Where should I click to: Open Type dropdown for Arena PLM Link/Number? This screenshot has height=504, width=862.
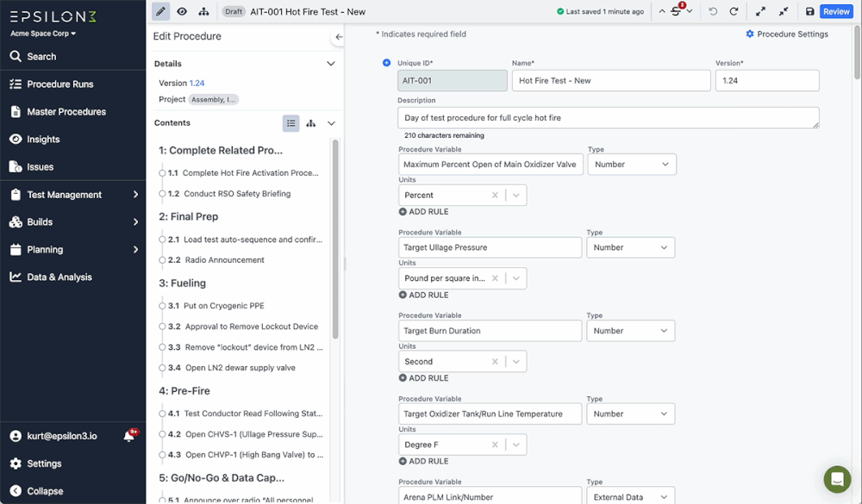tap(631, 496)
